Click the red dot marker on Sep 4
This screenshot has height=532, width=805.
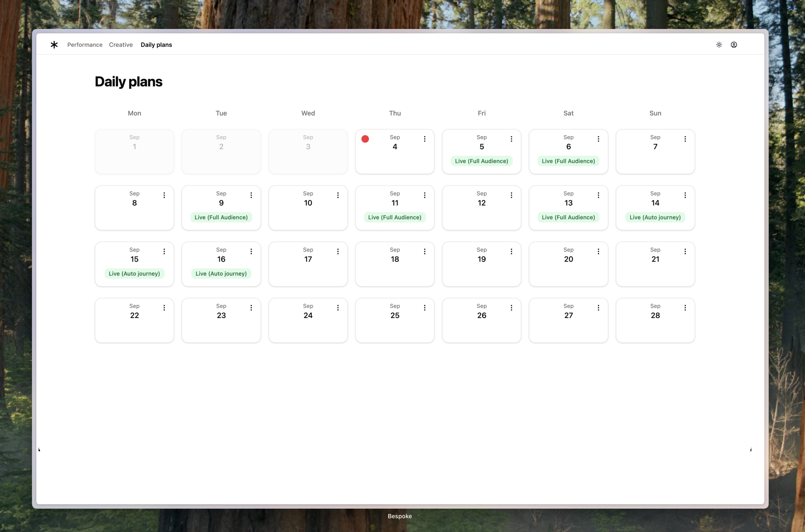click(365, 139)
